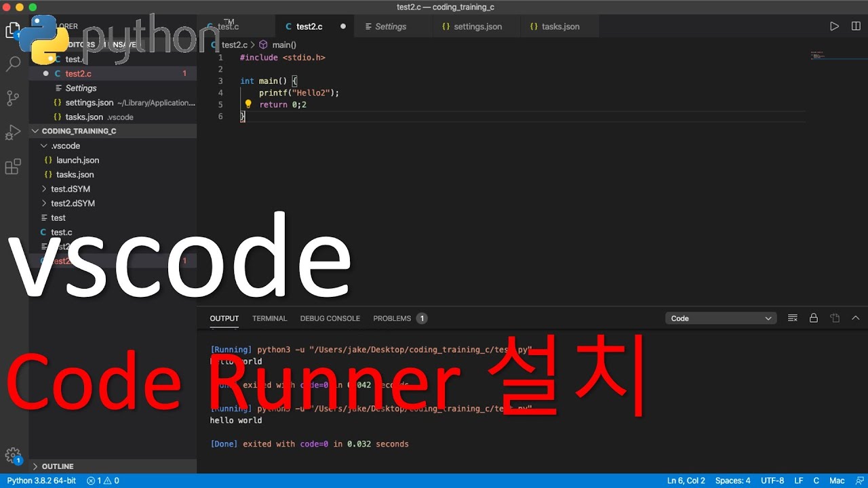Click the #include <stdio.h> line

point(282,58)
